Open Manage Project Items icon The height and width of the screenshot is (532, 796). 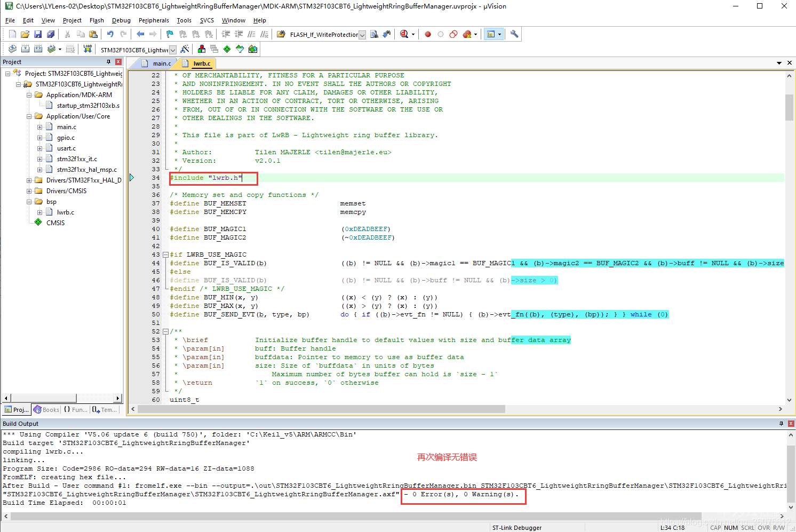(202, 49)
